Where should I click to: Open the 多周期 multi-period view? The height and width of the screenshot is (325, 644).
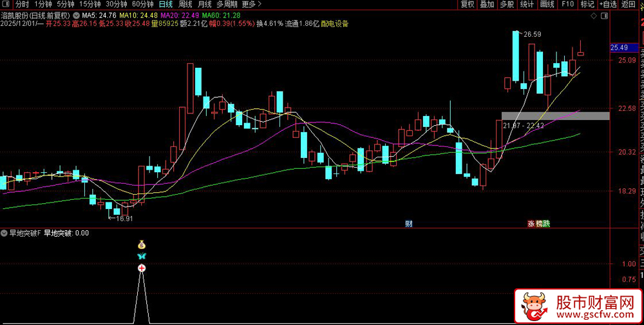point(227,5)
